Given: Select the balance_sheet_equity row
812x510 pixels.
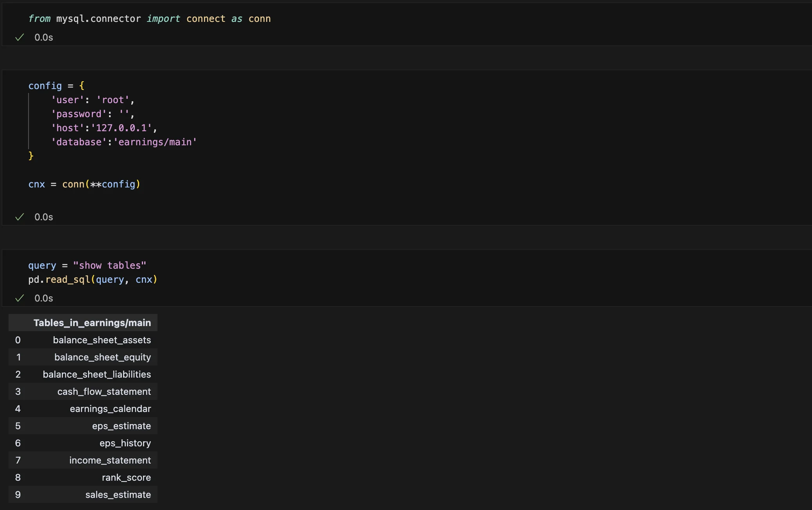Looking at the screenshot, I should pyautogui.click(x=102, y=357).
